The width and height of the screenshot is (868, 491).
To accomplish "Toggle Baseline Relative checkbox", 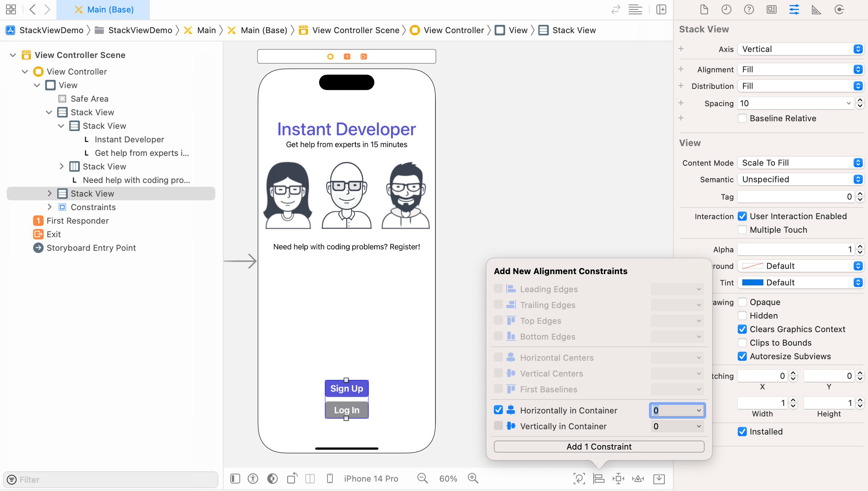I will (742, 117).
